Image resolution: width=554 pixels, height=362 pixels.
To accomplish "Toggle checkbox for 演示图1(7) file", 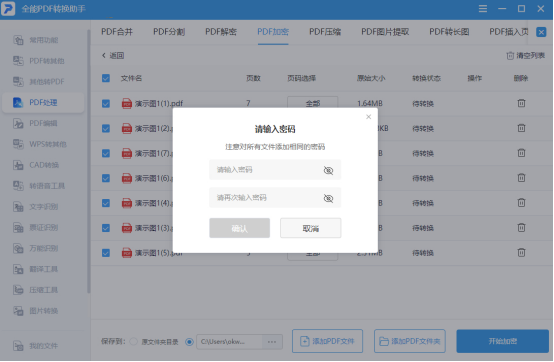I will (106, 153).
